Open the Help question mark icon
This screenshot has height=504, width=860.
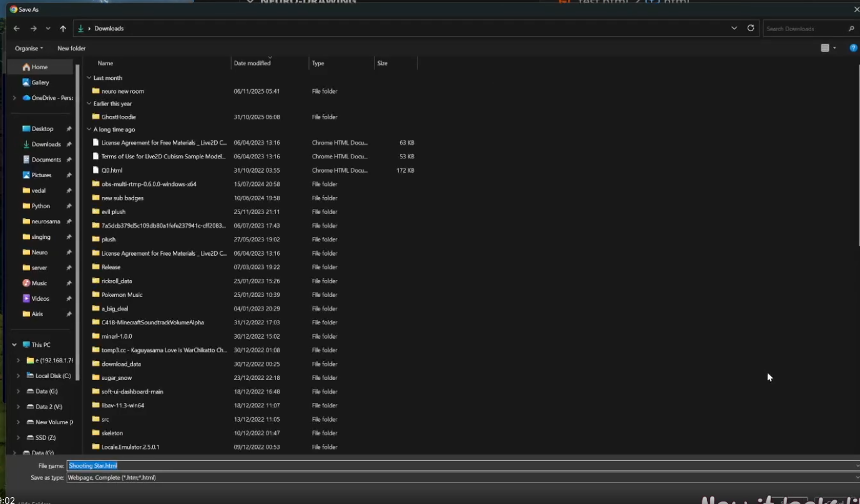(853, 48)
